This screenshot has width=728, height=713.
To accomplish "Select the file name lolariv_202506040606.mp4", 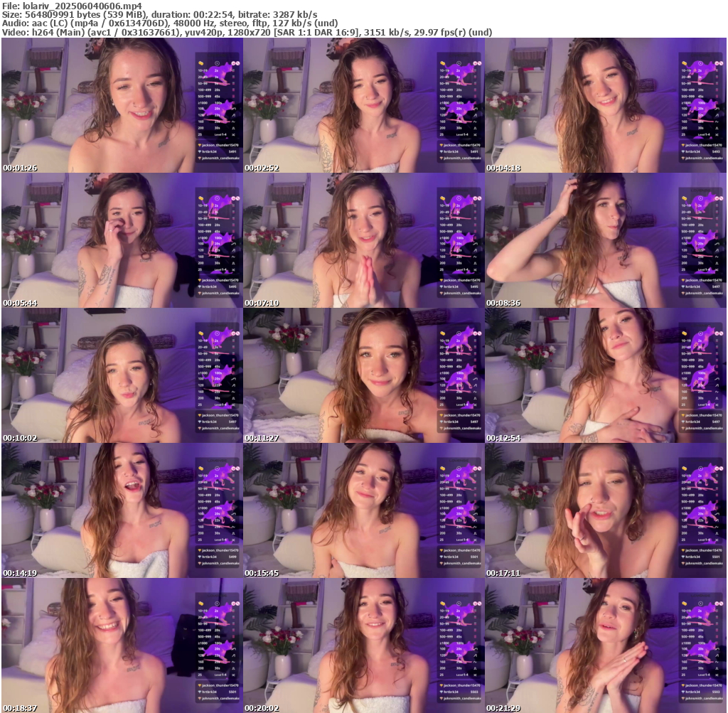I will 82,6.
